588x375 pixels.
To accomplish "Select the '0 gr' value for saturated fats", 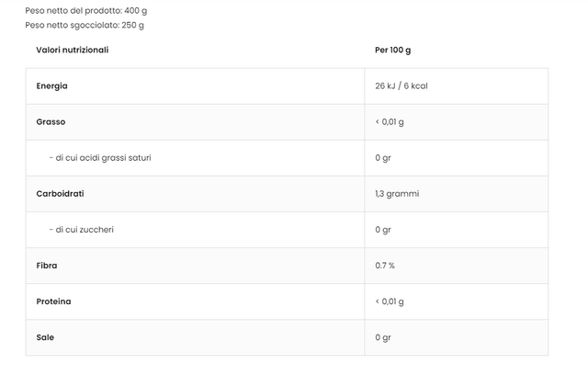I will pos(383,157).
